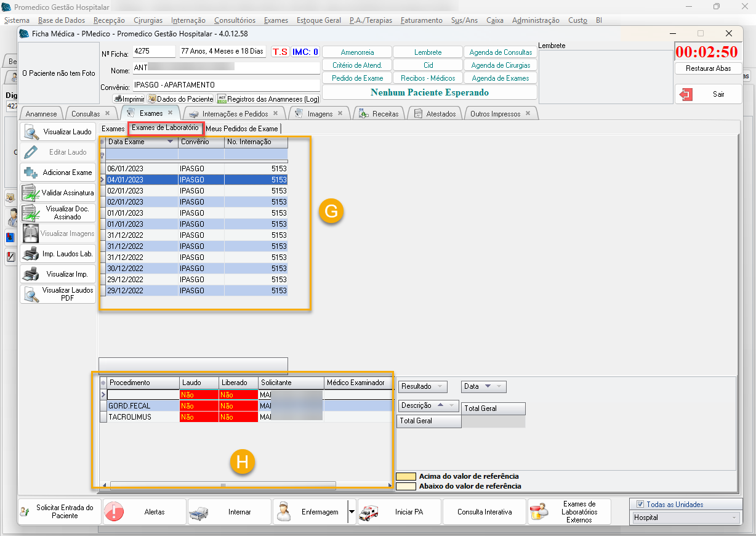Open the Resultado field dropdown
Viewport: 756px width, 536px height.
point(440,386)
